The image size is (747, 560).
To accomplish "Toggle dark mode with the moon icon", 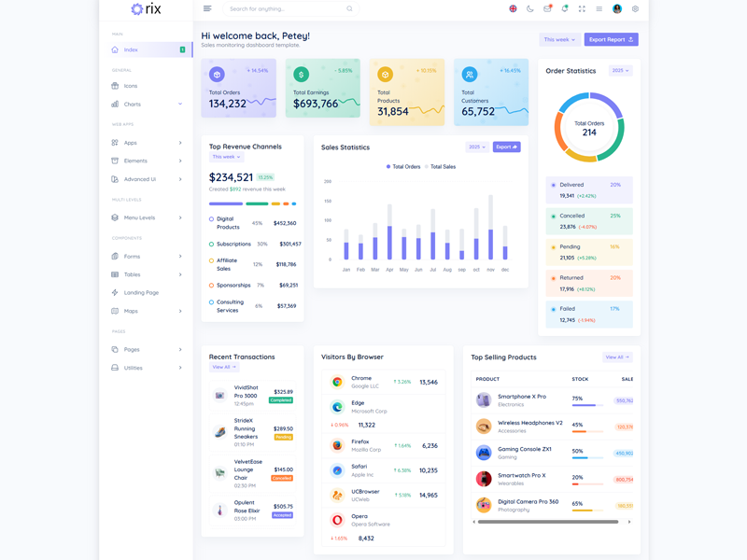I will click(530, 8).
